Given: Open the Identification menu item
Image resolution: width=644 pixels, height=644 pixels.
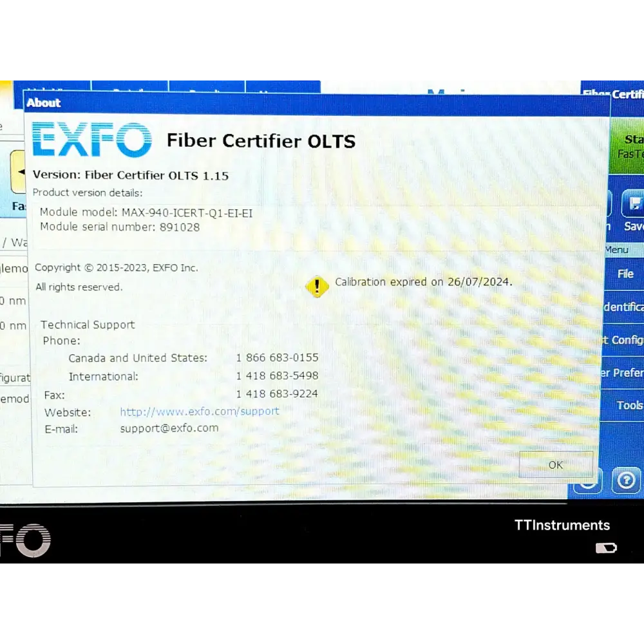Looking at the screenshot, I should tap(623, 307).
